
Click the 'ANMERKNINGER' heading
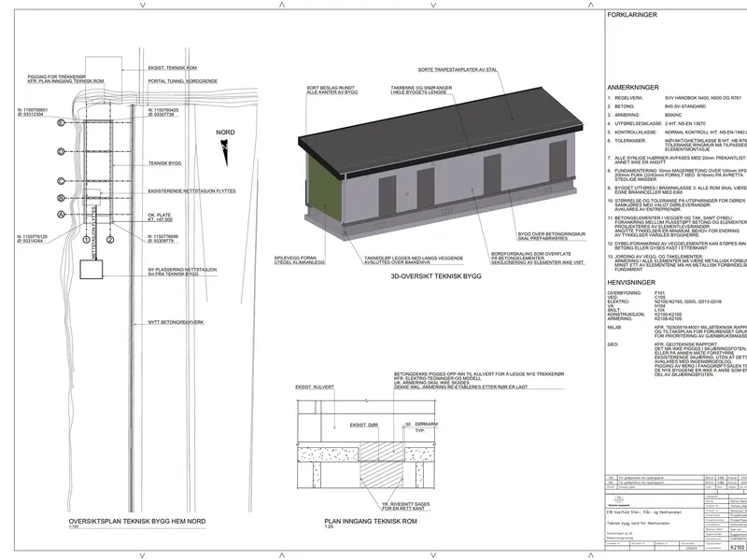click(x=633, y=88)
